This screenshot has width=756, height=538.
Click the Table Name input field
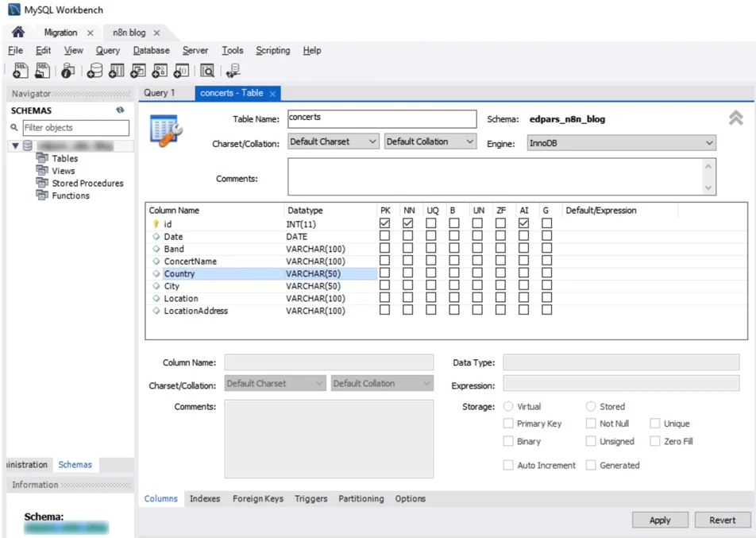click(382, 118)
